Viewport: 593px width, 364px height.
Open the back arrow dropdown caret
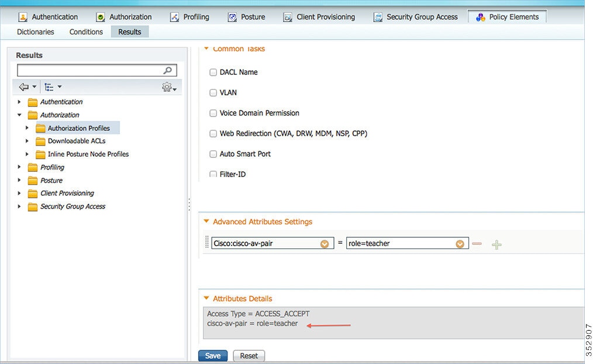click(35, 86)
